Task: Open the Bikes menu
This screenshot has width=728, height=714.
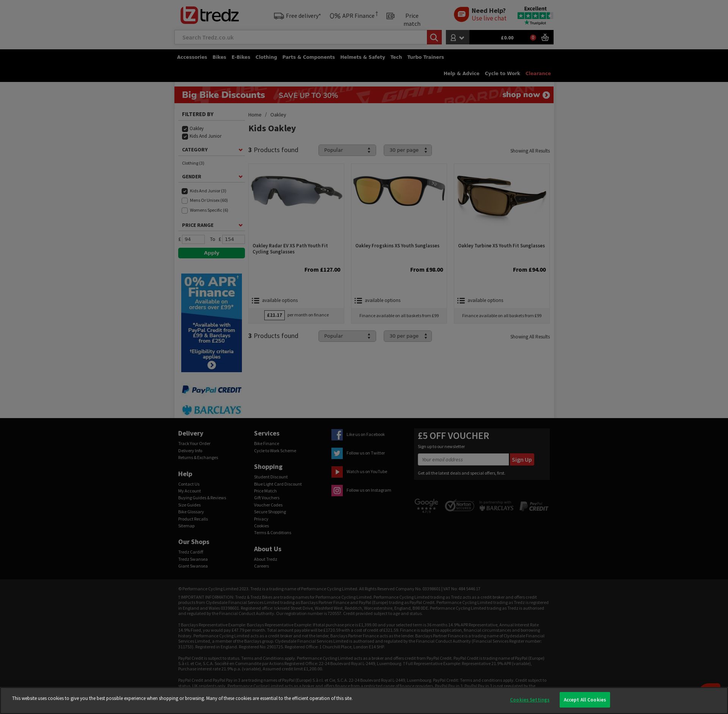Action: coord(219,57)
